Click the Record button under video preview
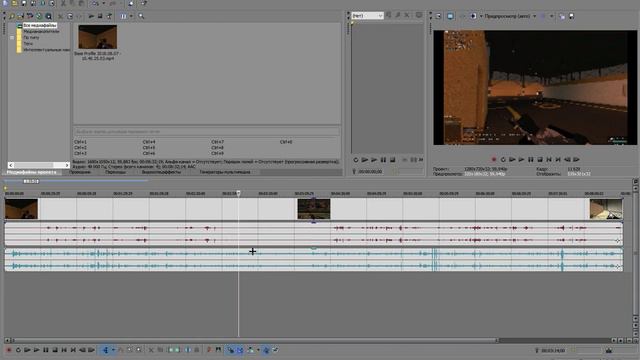This screenshot has width=640, height=360. point(494,160)
